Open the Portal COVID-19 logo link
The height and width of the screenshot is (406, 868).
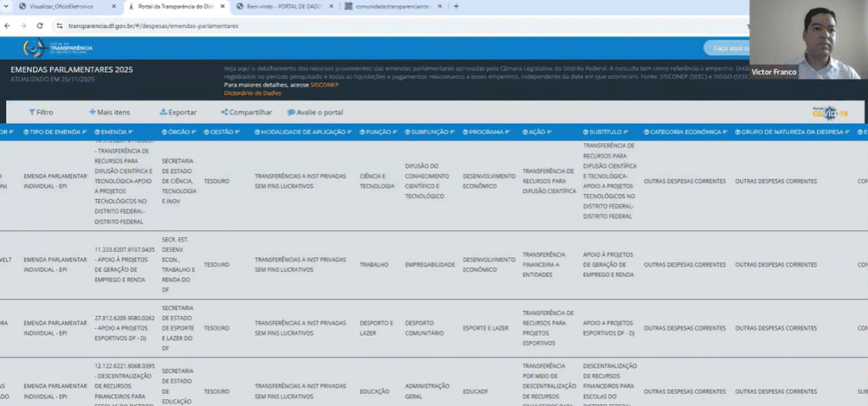click(829, 111)
